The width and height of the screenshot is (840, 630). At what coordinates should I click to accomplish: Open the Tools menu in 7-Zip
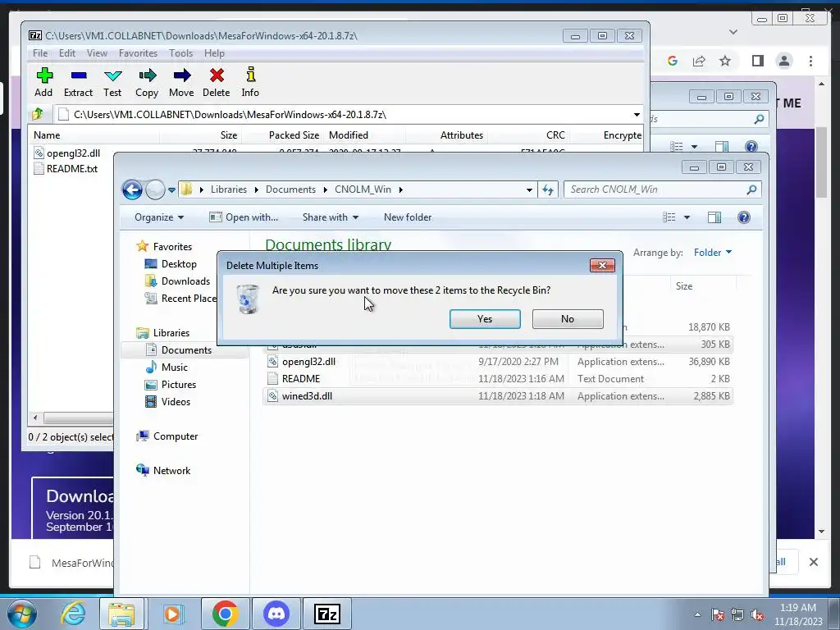[180, 53]
